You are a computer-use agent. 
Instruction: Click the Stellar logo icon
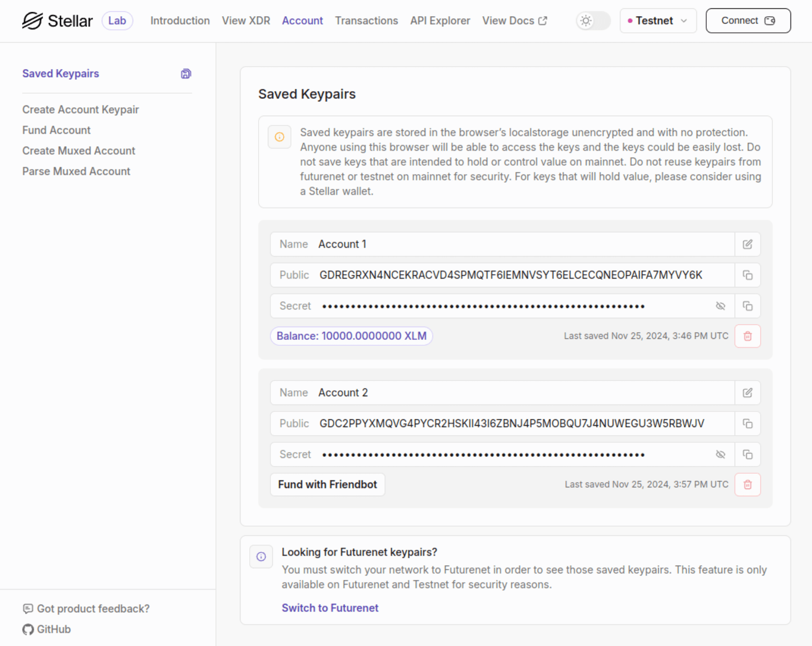point(32,21)
